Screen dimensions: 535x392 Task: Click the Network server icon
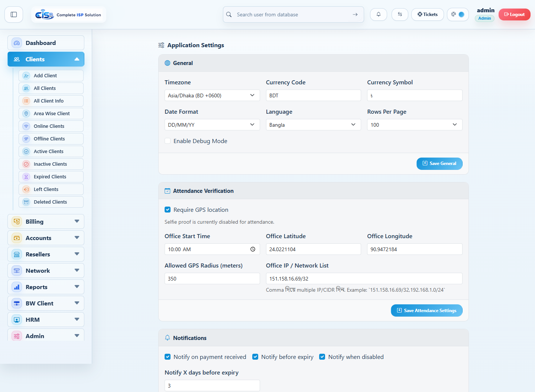(x=17, y=271)
